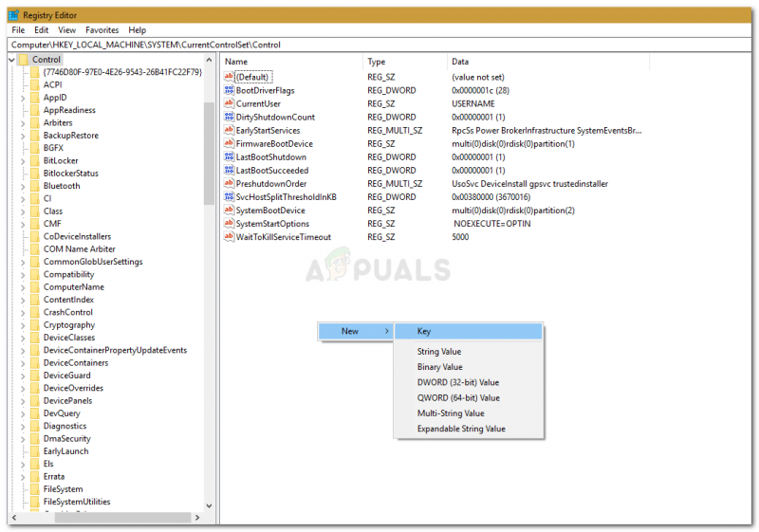The width and height of the screenshot is (759, 532).
Task: Click the SvcHostSplitThresholdInKB value icon
Action: [229, 196]
